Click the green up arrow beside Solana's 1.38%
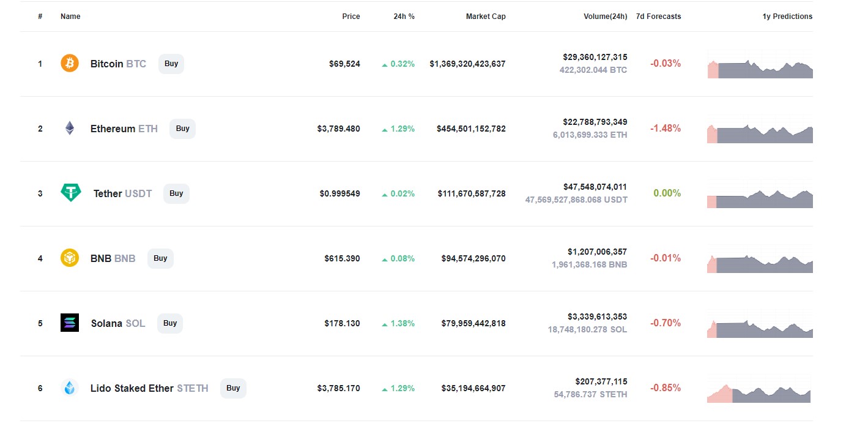 [x=385, y=323]
